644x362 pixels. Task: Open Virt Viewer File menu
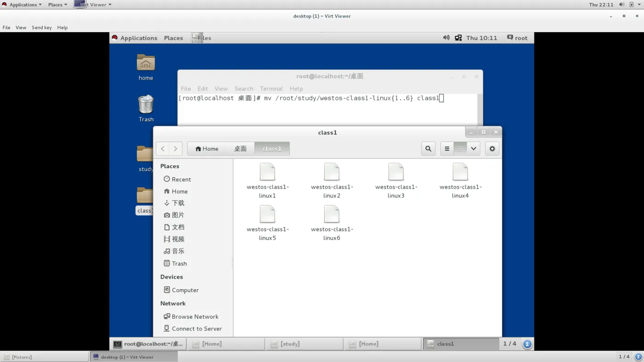pyautogui.click(x=6, y=28)
